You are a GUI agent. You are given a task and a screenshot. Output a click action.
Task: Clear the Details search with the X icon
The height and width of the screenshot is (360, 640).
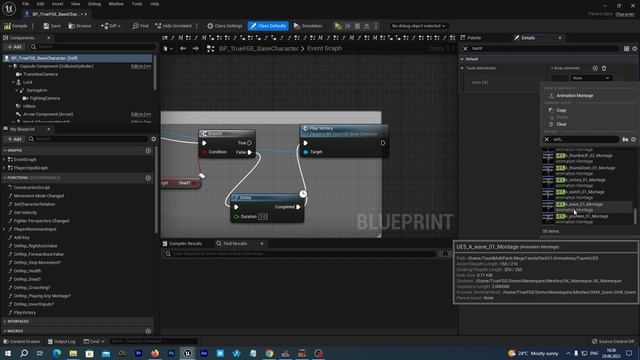465,49
